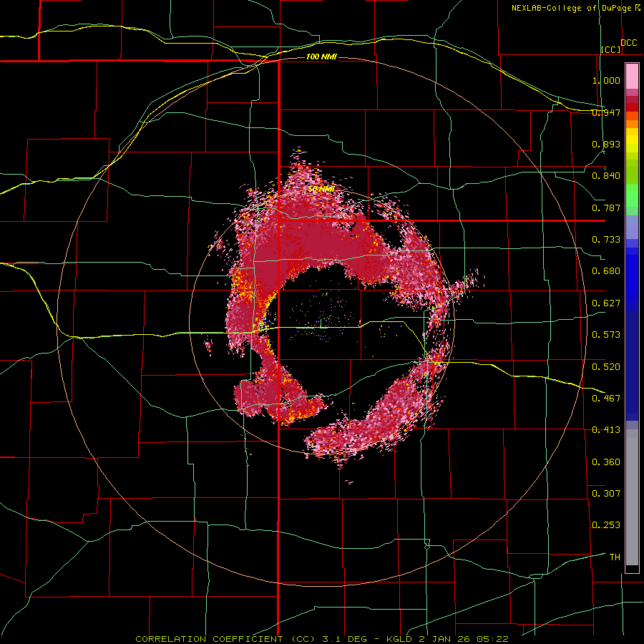Click the Correlation Coefficient caption at bottom
Screen dimensions: 644x644
pos(322,639)
